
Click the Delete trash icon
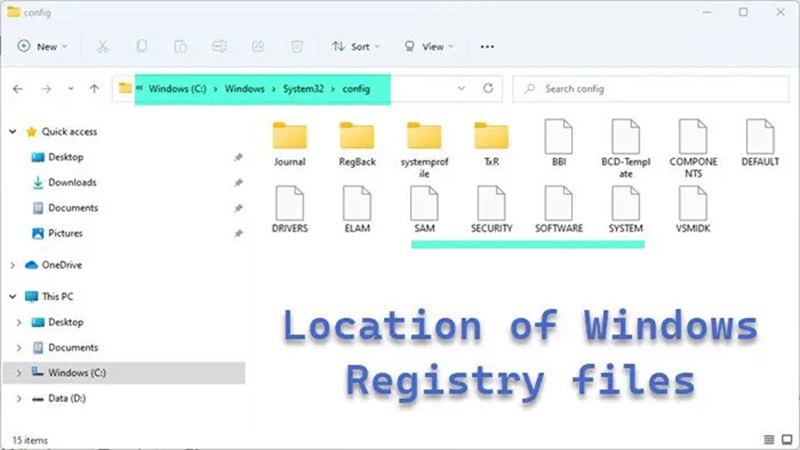tap(296, 46)
